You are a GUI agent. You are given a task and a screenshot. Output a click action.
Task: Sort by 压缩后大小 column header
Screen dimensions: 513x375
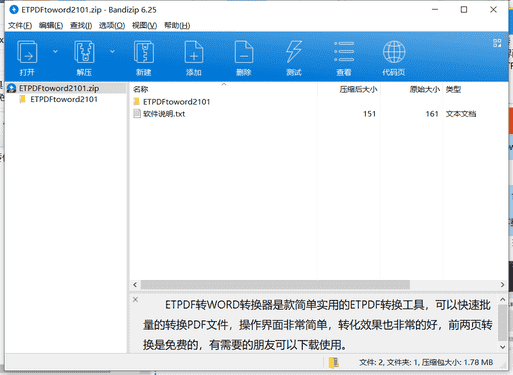pos(358,89)
